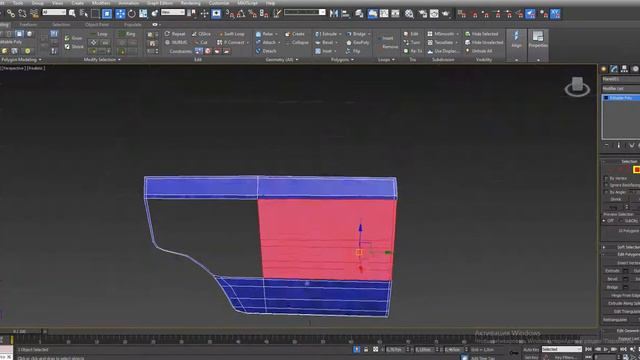This screenshot has height=360, width=640.
Task: Activate the Select and Rotate tool
Action: tap(131, 14)
